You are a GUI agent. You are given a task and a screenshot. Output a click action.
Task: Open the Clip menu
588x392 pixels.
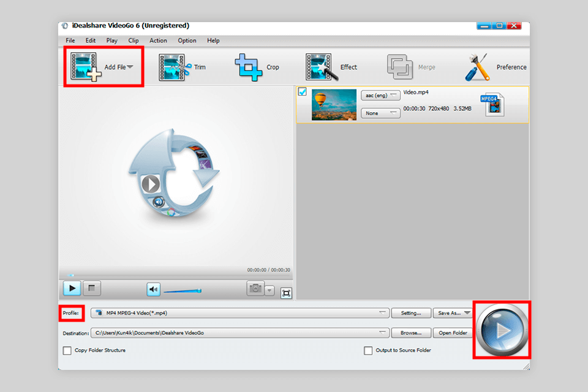(134, 40)
